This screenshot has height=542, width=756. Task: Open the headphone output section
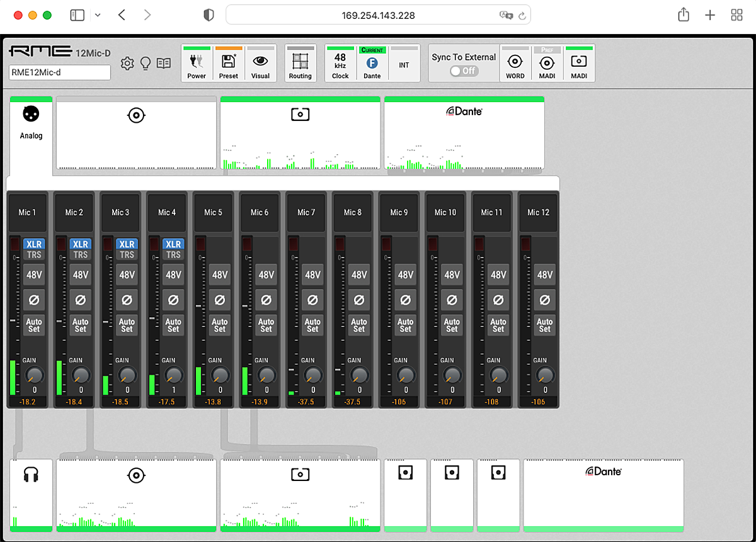[x=31, y=495]
